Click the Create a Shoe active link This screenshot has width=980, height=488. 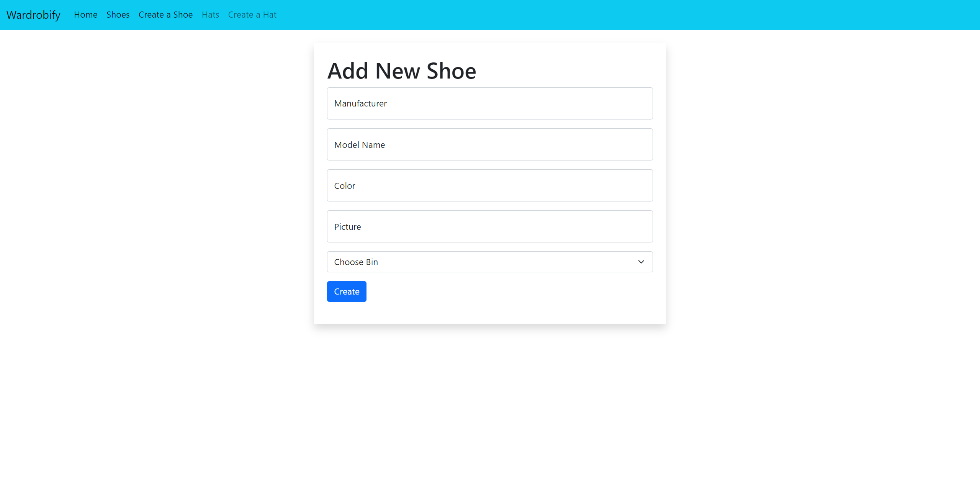(x=165, y=15)
